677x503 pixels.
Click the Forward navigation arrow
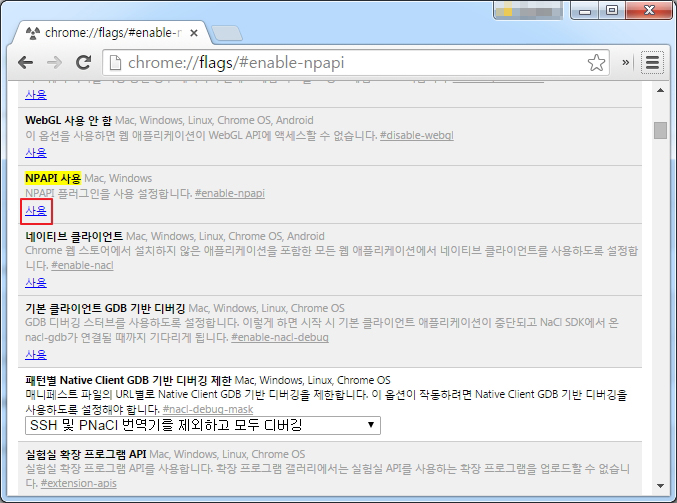pos(54,62)
